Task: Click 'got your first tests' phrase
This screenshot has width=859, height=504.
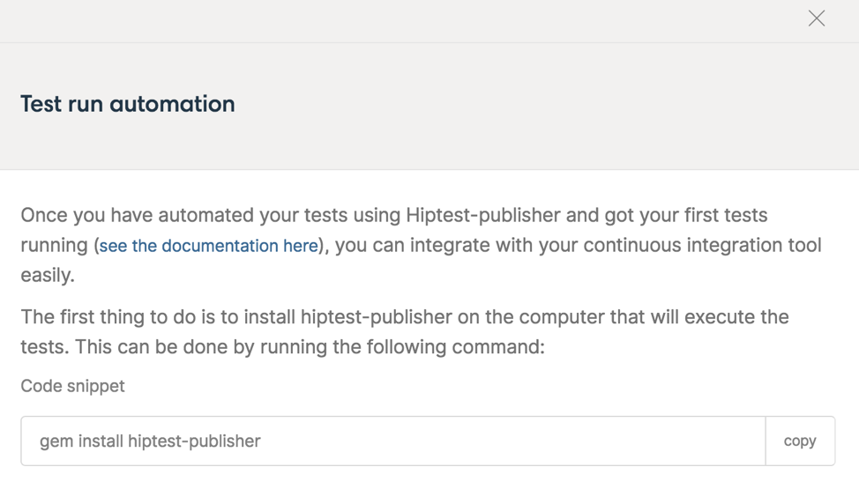Action: click(x=686, y=216)
